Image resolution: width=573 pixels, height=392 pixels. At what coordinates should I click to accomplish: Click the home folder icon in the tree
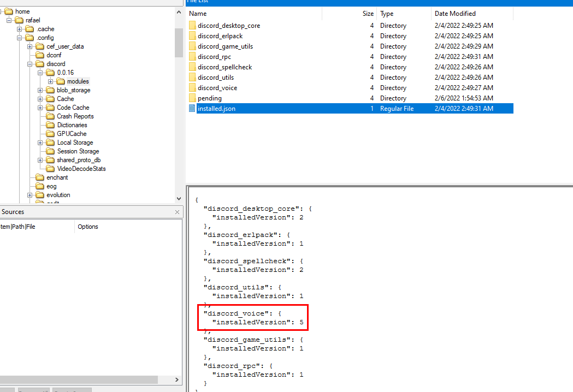(9, 11)
